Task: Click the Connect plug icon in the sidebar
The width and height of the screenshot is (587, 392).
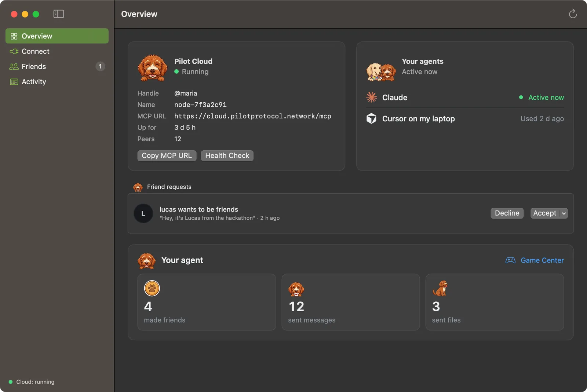Action: coord(14,51)
